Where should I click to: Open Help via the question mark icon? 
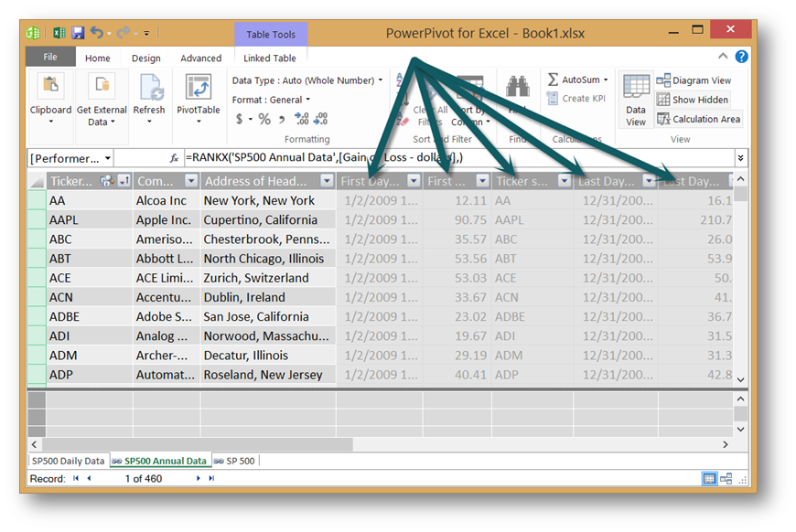[x=741, y=57]
